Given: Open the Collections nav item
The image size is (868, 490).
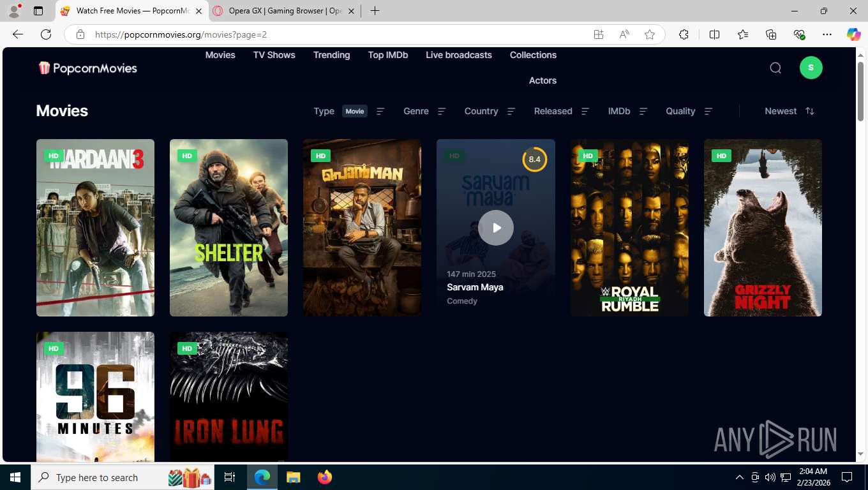Looking at the screenshot, I should (533, 55).
